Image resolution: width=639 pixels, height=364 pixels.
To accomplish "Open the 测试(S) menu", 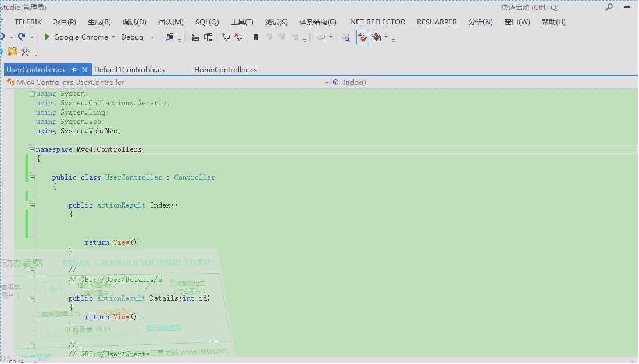I will pyautogui.click(x=276, y=22).
